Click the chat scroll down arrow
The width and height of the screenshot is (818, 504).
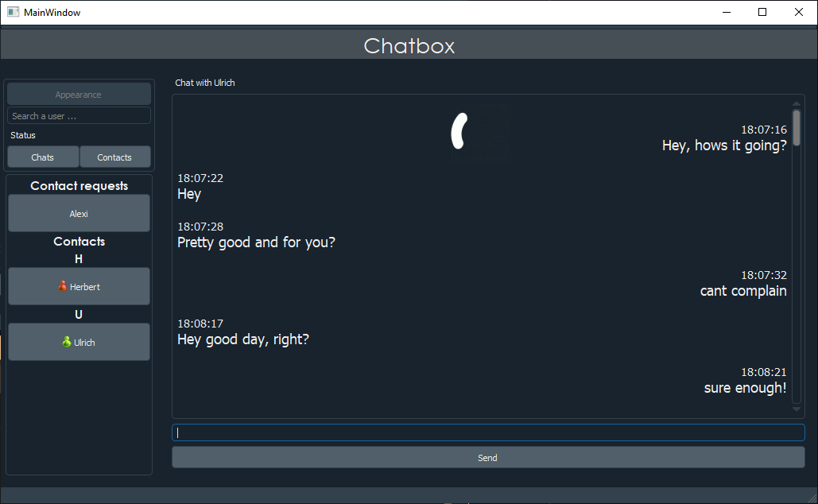coord(796,409)
